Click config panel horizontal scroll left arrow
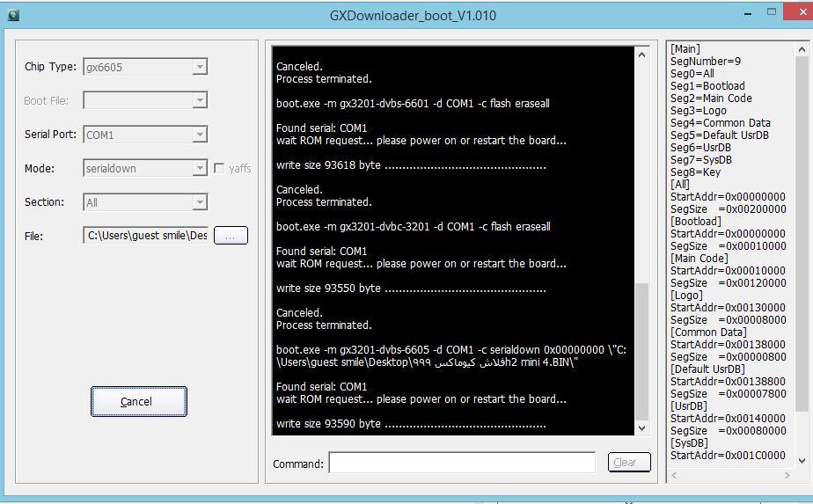This screenshot has width=813, height=504. [x=674, y=475]
